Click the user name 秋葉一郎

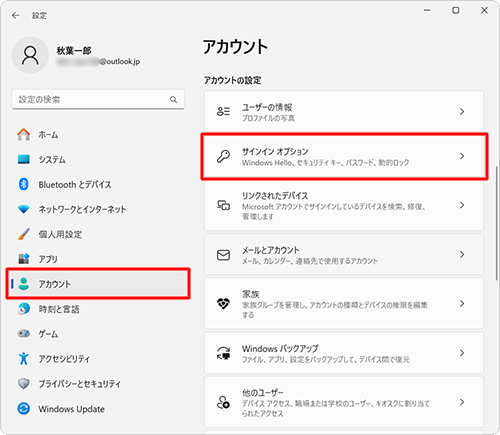pos(74,51)
